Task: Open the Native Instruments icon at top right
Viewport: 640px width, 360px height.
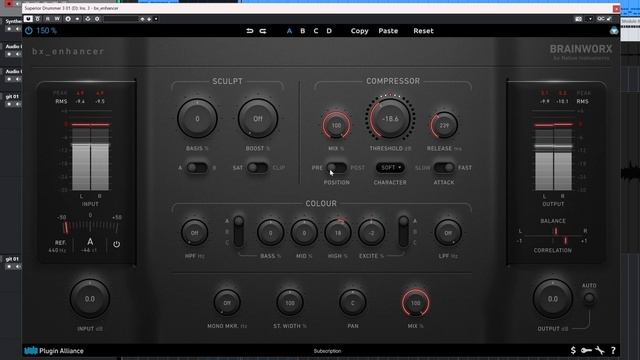Action: [614, 31]
